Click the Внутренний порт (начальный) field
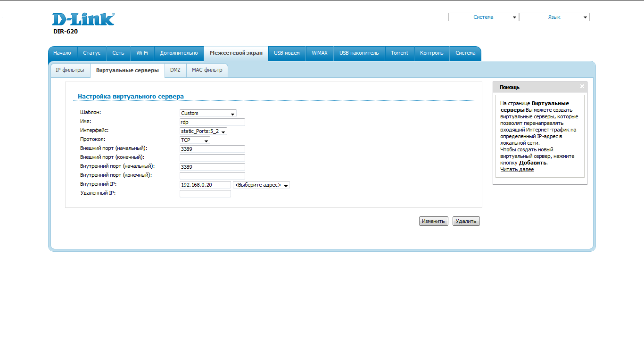This screenshot has width=644, height=362. [212, 167]
